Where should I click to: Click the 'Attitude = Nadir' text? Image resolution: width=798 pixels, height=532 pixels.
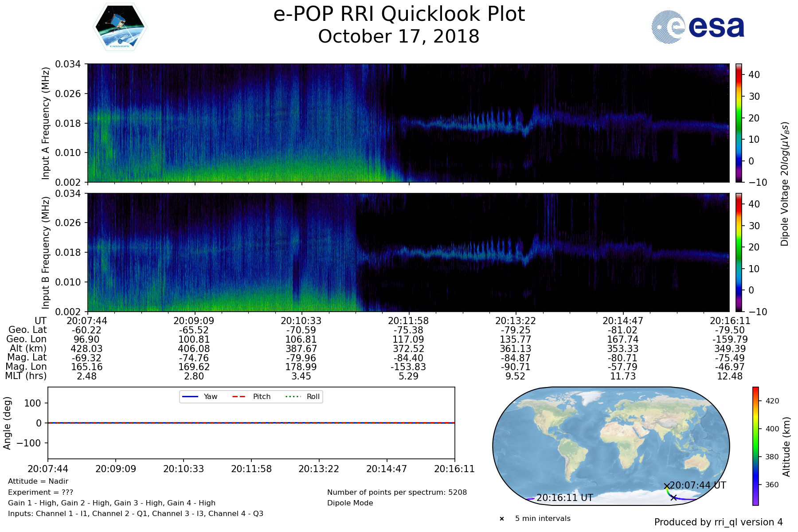[x=38, y=481]
